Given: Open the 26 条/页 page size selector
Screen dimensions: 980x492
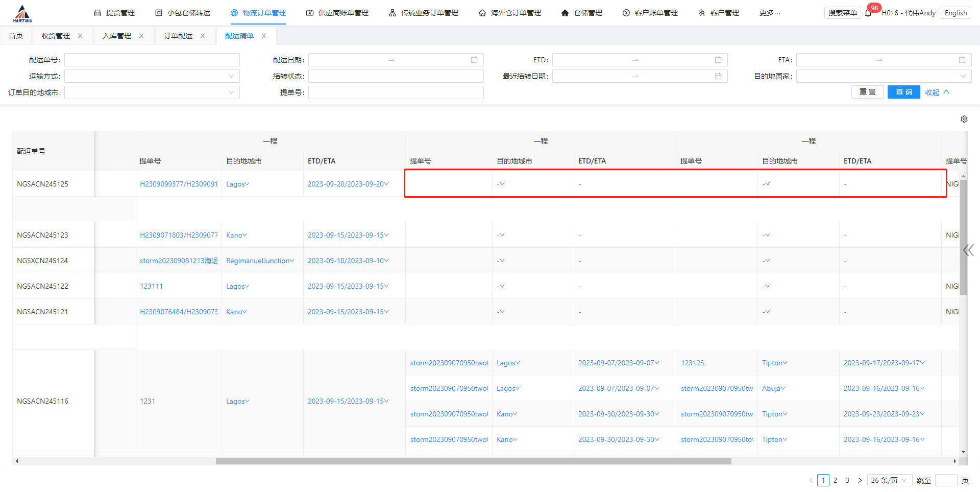Looking at the screenshot, I should tap(889, 480).
